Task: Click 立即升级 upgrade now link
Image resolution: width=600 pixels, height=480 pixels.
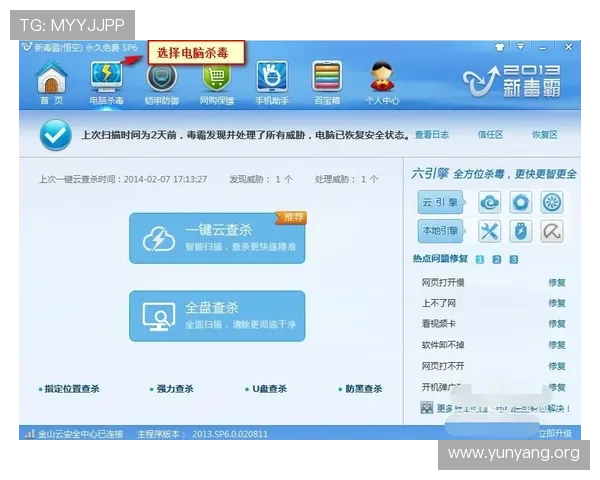Action: tap(554, 433)
